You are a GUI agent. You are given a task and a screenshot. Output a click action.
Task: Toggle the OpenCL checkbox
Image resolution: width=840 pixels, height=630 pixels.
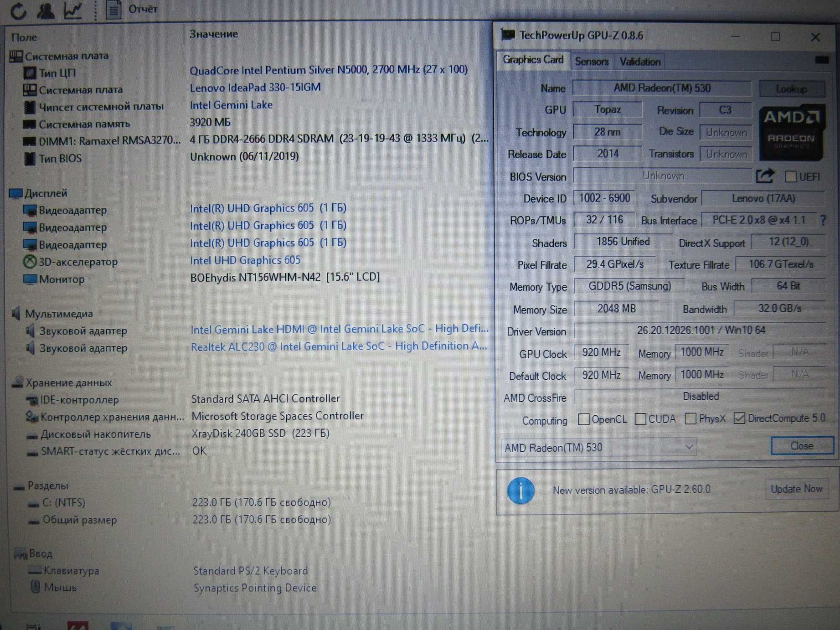pos(583,419)
